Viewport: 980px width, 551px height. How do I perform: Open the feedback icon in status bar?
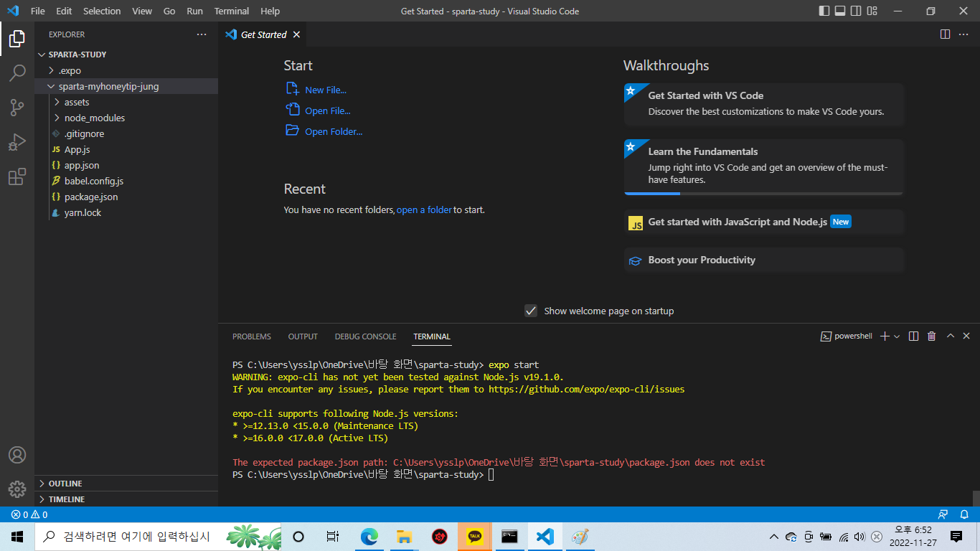point(943,514)
